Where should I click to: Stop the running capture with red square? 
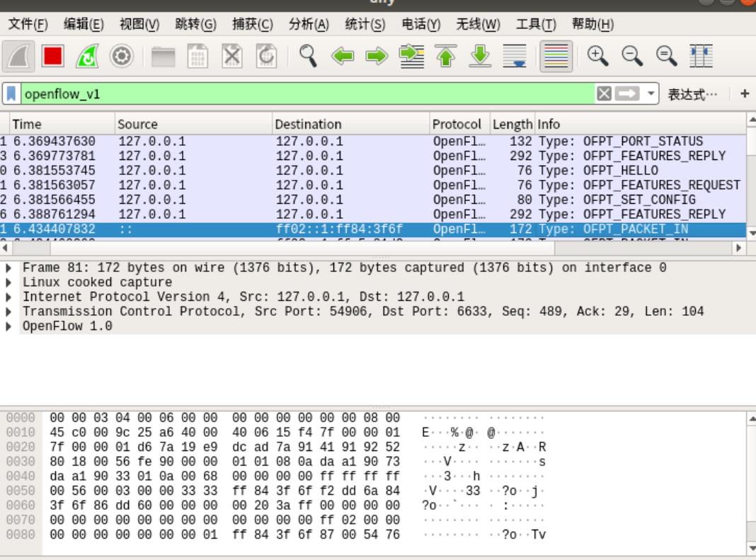click(52, 57)
